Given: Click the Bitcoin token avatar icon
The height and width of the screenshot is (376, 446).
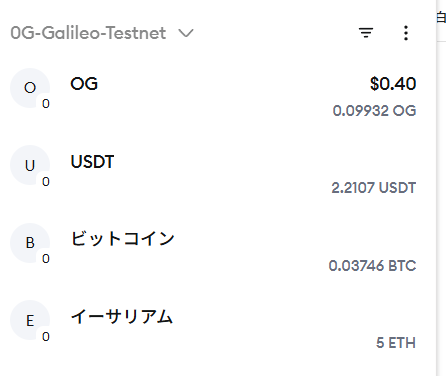Looking at the screenshot, I should [x=30, y=243].
